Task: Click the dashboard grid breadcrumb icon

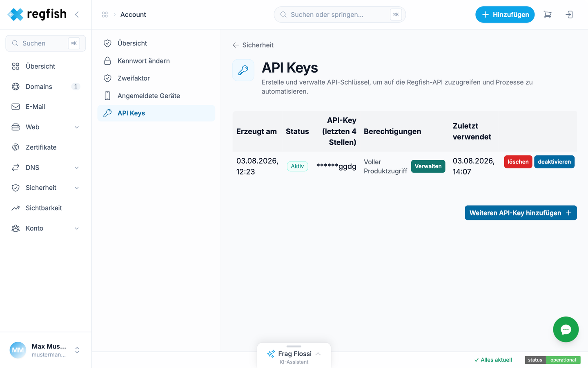Action: (105, 15)
